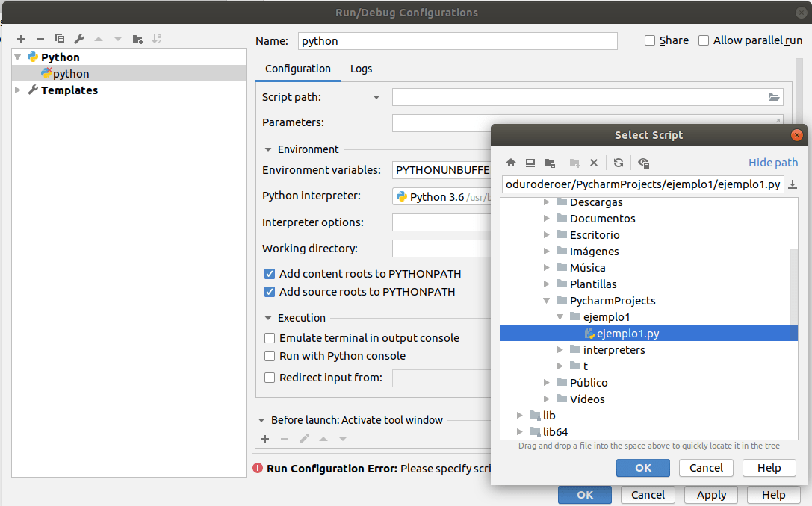Viewport: 812px width, 506px height.
Task: Move before launch task up arrow
Action: [323, 439]
